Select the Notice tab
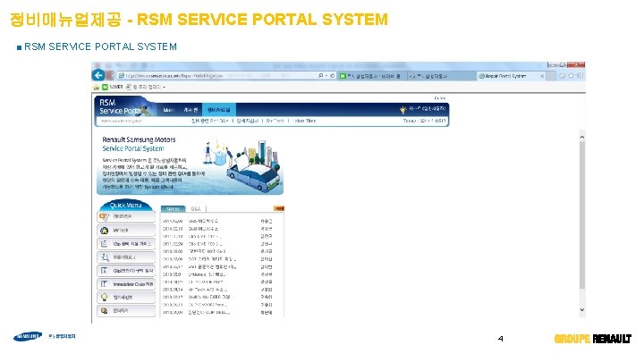Screen dimensions: 644x362 [173, 209]
